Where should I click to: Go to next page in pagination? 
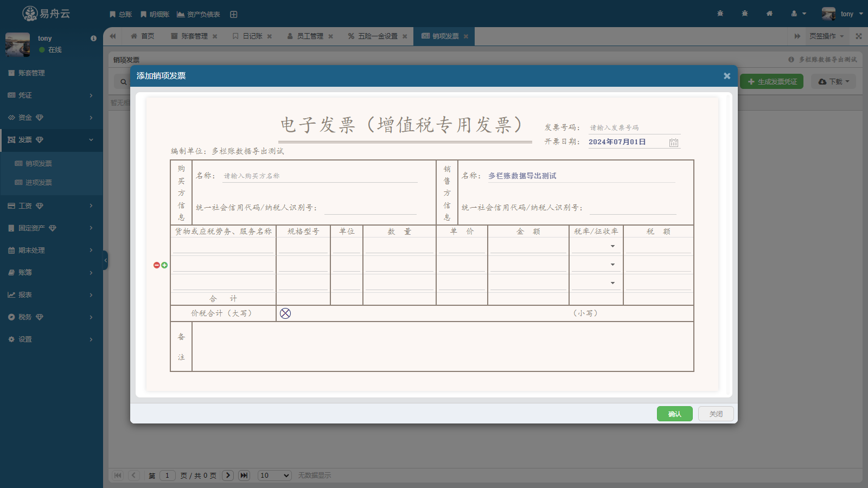coord(228,476)
